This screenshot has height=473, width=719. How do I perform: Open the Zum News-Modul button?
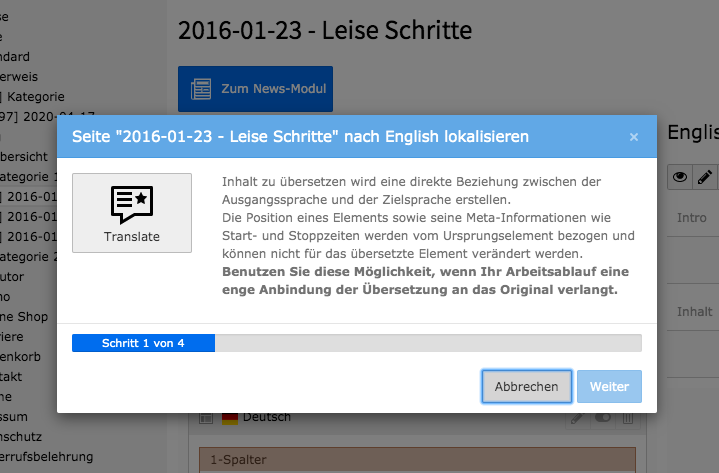pyautogui.click(x=255, y=89)
